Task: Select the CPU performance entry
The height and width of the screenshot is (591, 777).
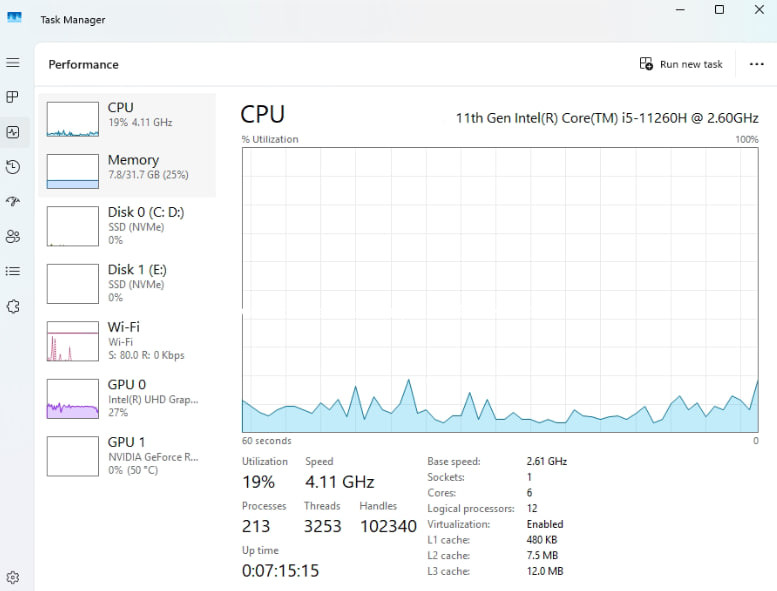Action: click(x=127, y=115)
